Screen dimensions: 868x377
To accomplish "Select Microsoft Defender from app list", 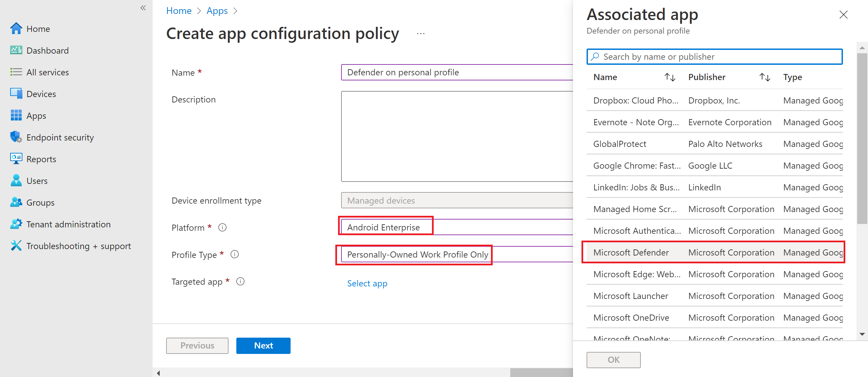I will click(631, 252).
